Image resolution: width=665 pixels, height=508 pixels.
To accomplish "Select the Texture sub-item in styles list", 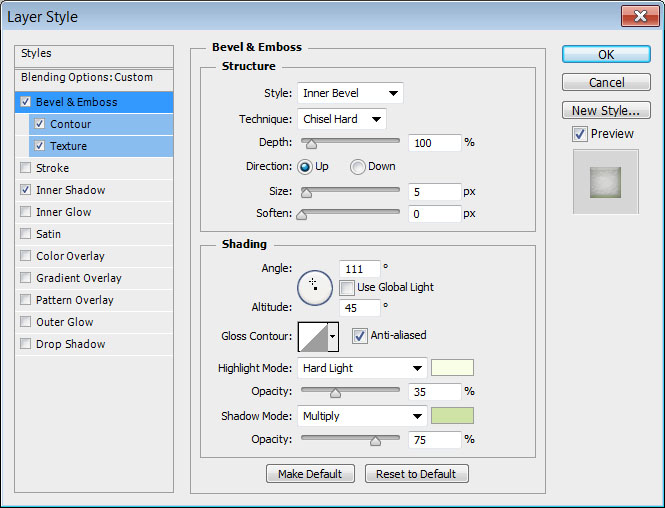I will pos(68,146).
